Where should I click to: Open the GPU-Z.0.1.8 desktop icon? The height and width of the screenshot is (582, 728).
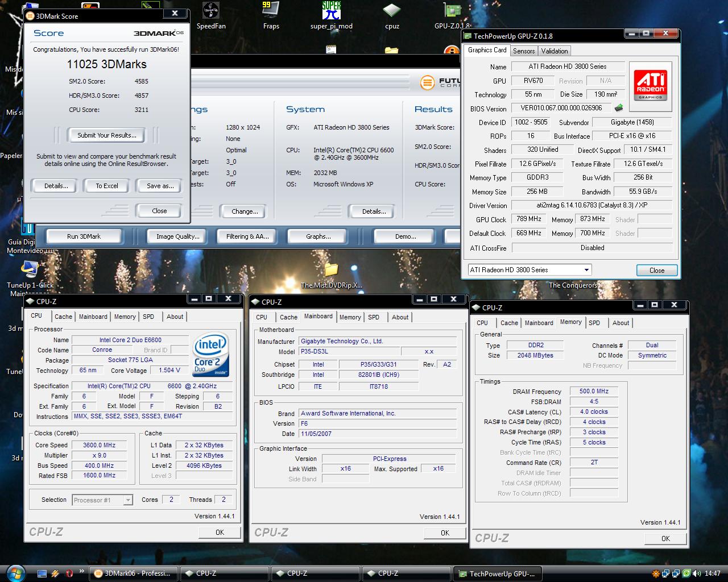click(452, 16)
